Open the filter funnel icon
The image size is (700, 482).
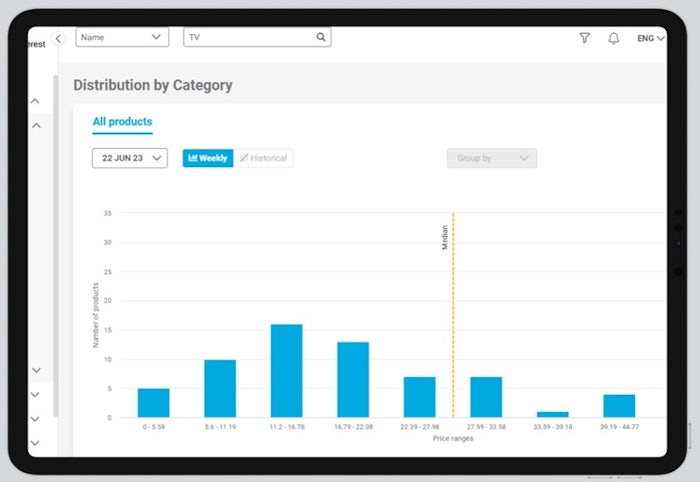584,38
